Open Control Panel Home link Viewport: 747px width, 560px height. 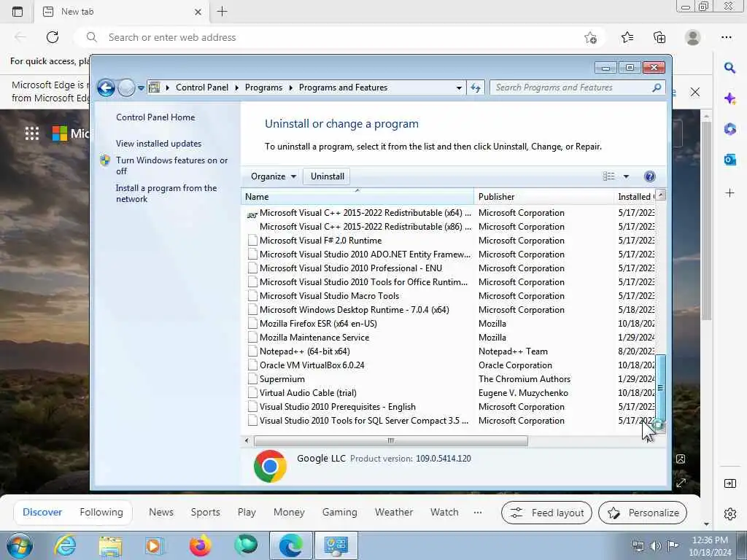point(155,117)
